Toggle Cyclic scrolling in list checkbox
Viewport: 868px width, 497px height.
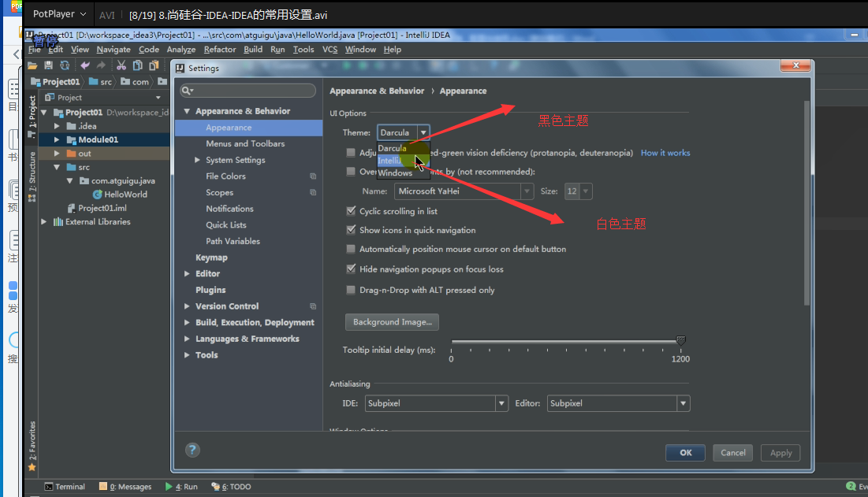tap(351, 210)
